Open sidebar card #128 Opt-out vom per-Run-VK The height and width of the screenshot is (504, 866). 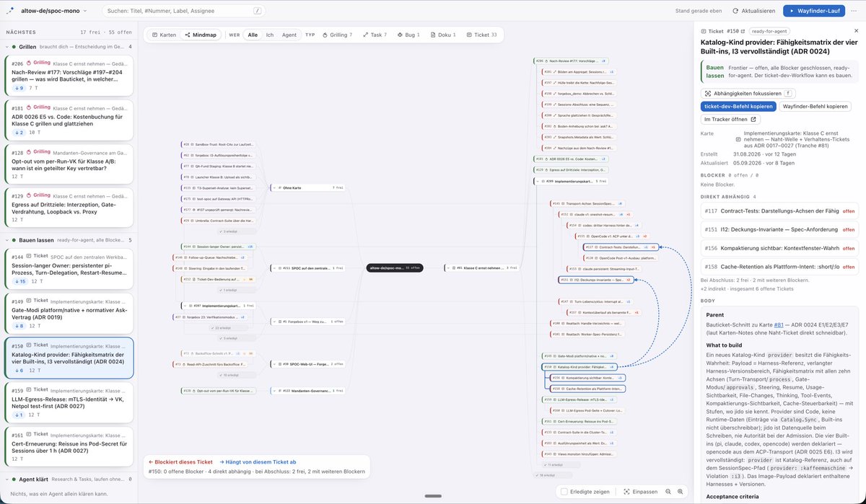click(x=68, y=164)
